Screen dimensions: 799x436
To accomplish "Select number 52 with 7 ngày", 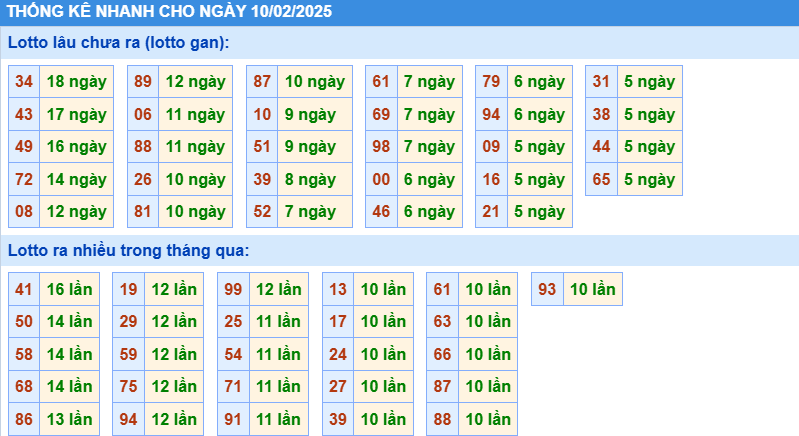I will pyautogui.click(x=262, y=211).
